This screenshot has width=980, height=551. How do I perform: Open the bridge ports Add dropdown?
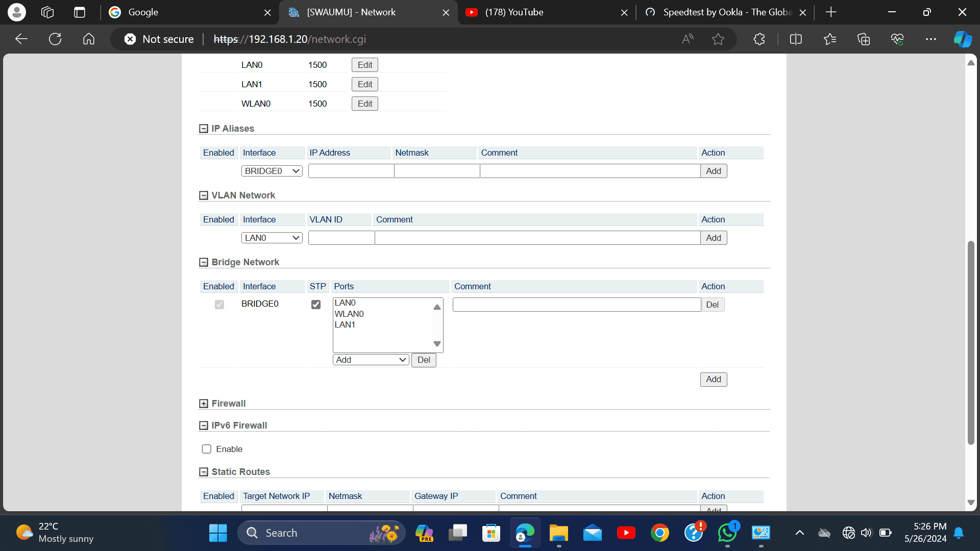pyautogui.click(x=371, y=360)
